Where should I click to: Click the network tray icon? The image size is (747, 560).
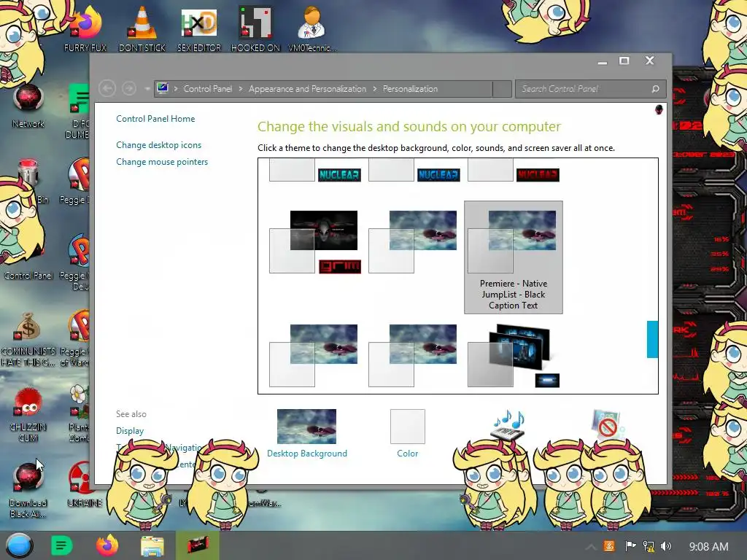pyautogui.click(x=649, y=546)
